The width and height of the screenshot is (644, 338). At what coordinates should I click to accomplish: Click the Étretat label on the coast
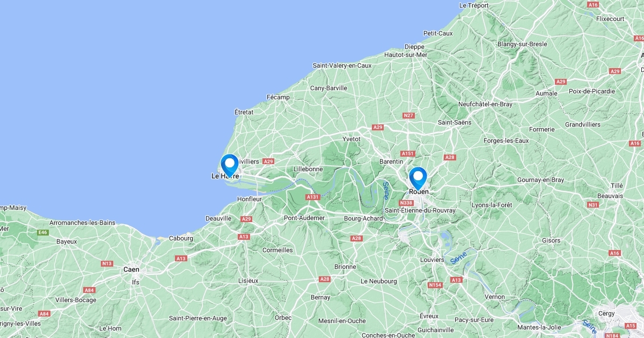point(244,112)
